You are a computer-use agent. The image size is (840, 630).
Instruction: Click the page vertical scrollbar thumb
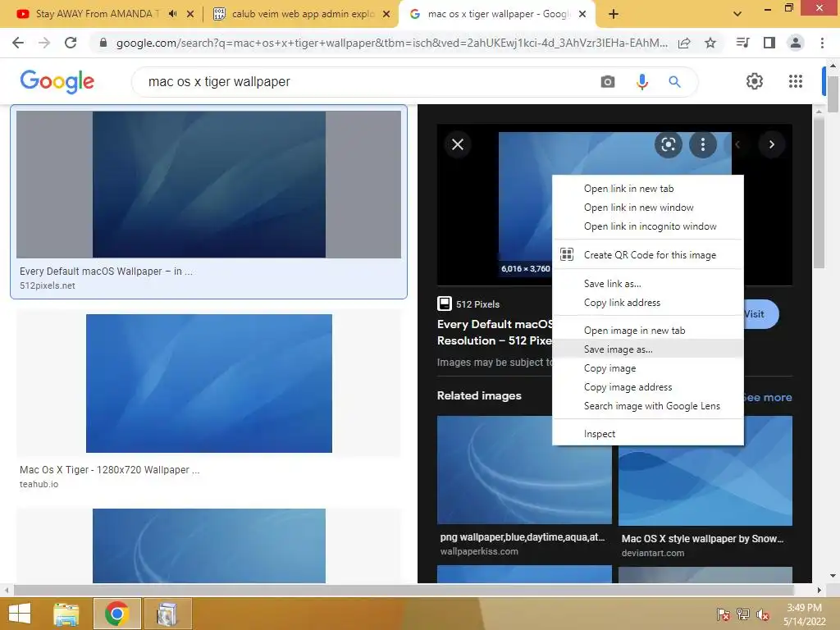pos(833,94)
